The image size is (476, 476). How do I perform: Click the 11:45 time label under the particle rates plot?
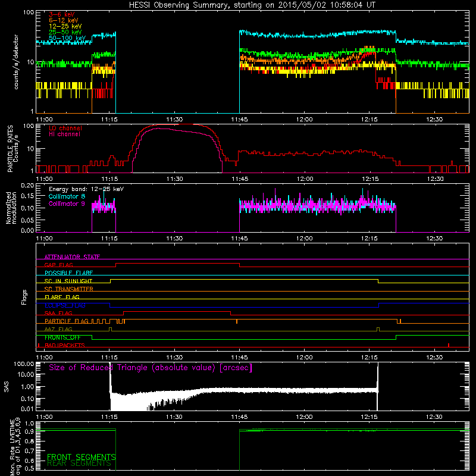point(240,179)
